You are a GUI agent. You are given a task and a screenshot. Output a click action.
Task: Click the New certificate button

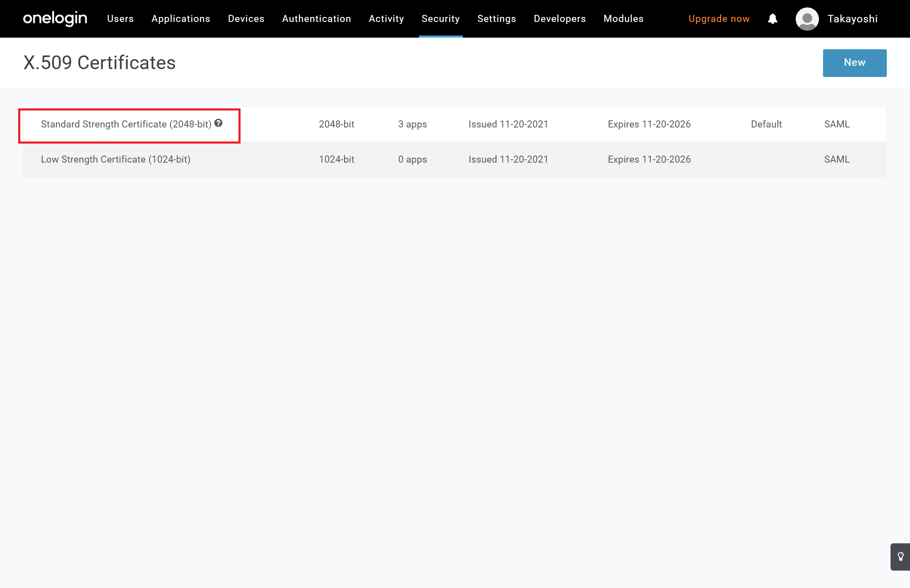855,62
